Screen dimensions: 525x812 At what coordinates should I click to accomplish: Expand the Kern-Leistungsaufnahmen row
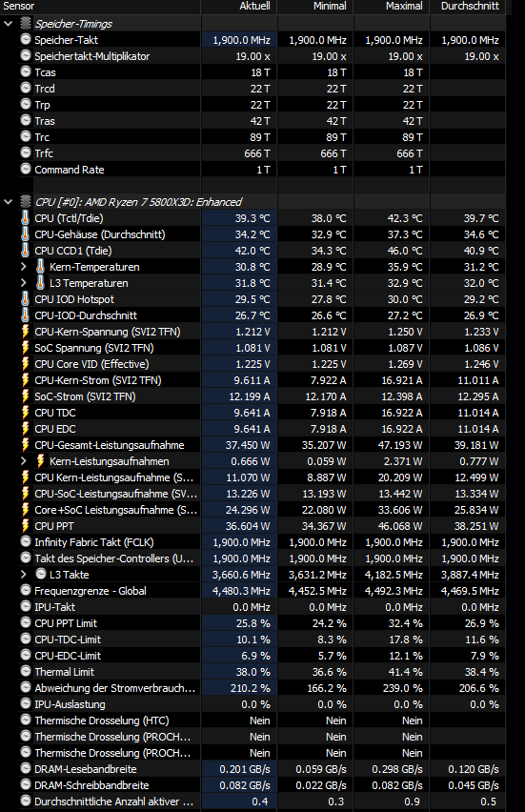coord(23,461)
